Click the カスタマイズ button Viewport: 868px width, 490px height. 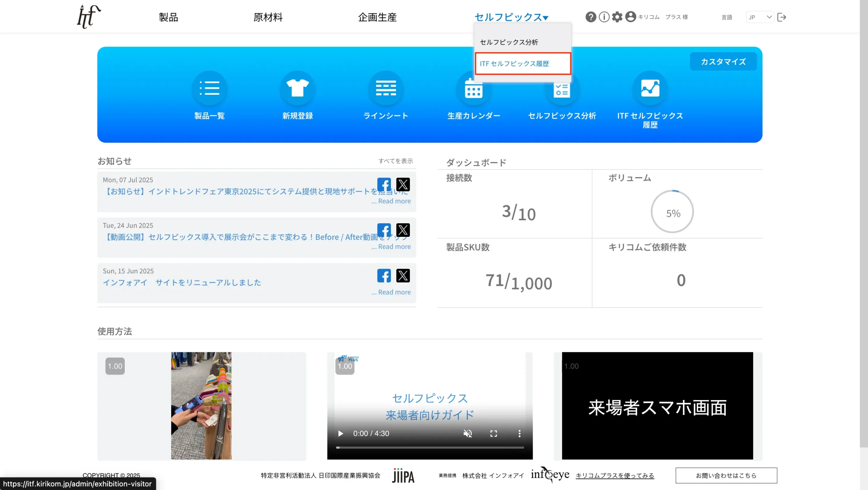[x=723, y=61]
